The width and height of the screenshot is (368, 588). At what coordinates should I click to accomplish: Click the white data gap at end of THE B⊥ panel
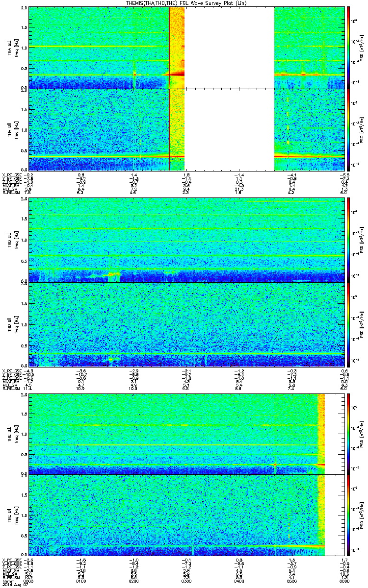pyautogui.click(x=334, y=434)
